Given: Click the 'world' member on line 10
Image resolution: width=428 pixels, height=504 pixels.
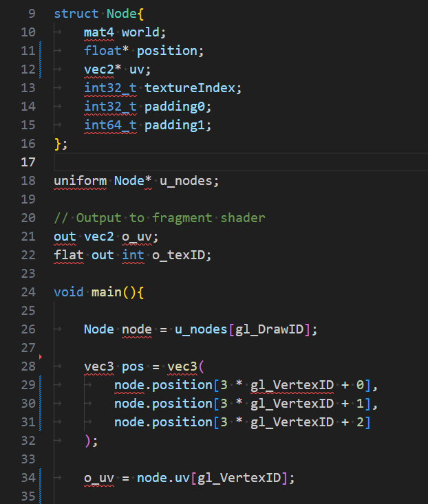Looking at the screenshot, I should coord(140,32).
